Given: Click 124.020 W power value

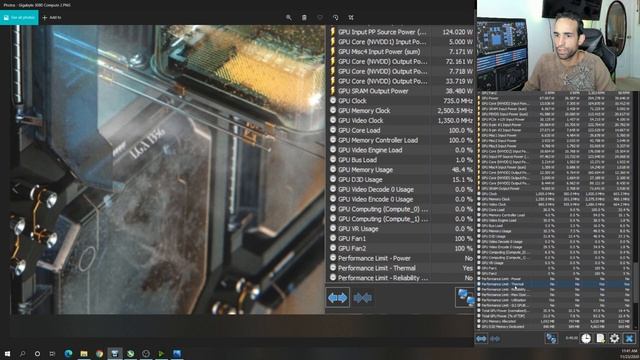Looking at the screenshot, I should (457, 32).
